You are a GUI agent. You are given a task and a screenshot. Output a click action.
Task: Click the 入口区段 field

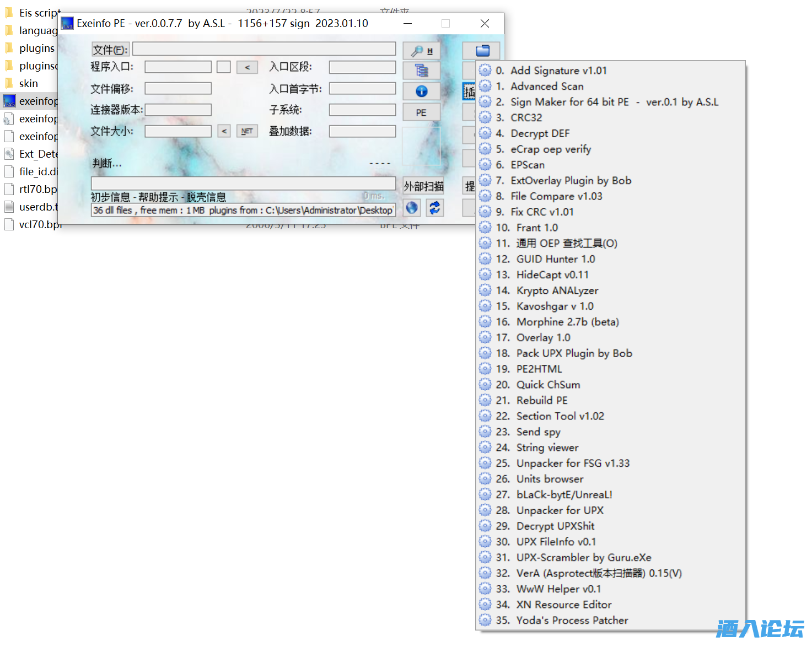tap(363, 67)
